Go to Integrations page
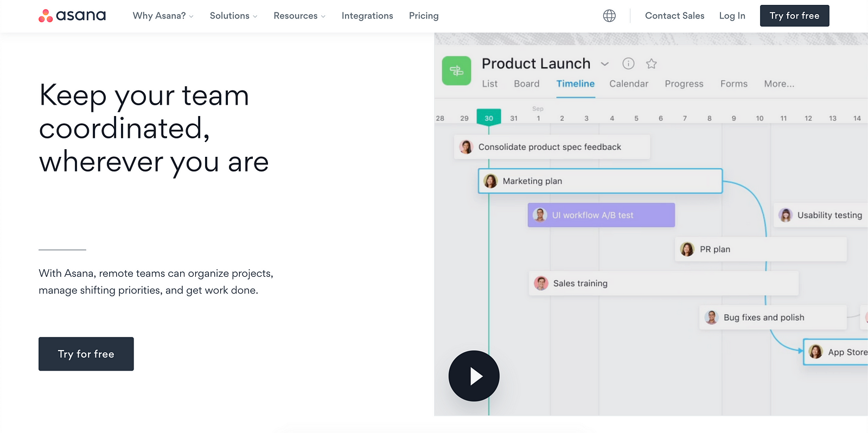868x433 pixels. pyautogui.click(x=367, y=16)
